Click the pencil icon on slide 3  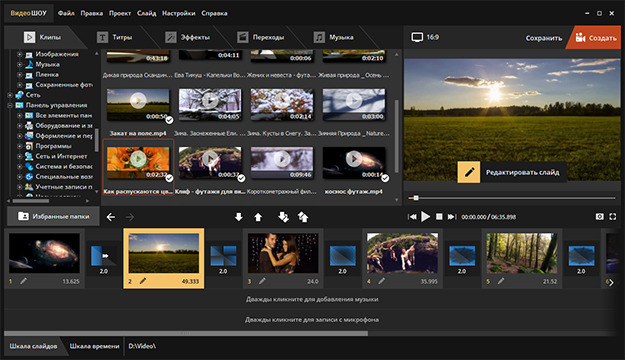pos(262,281)
